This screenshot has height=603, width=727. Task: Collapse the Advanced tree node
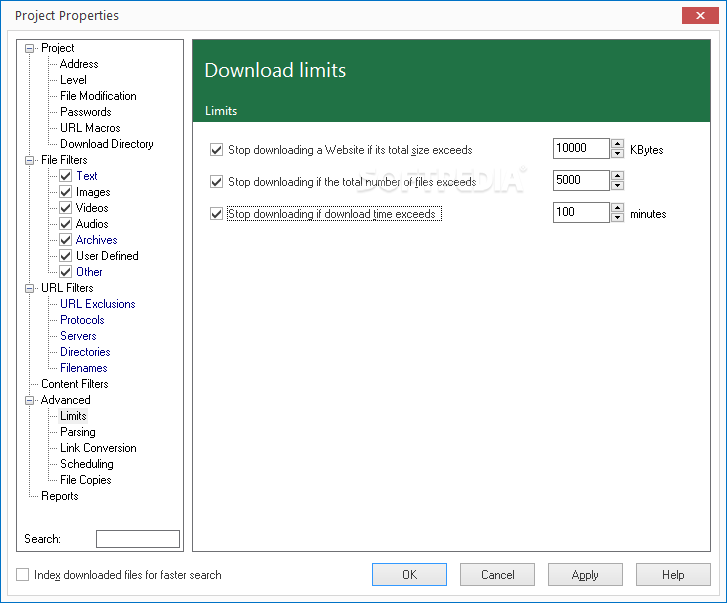pyautogui.click(x=30, y=400)
